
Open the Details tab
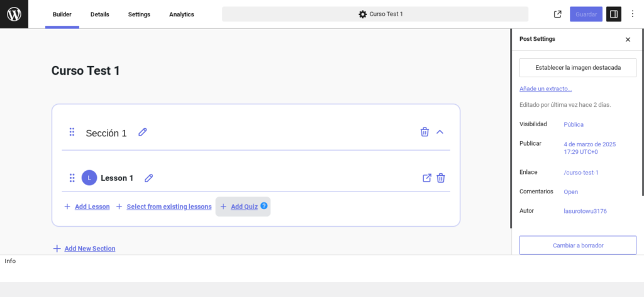[x=100, y=14]
